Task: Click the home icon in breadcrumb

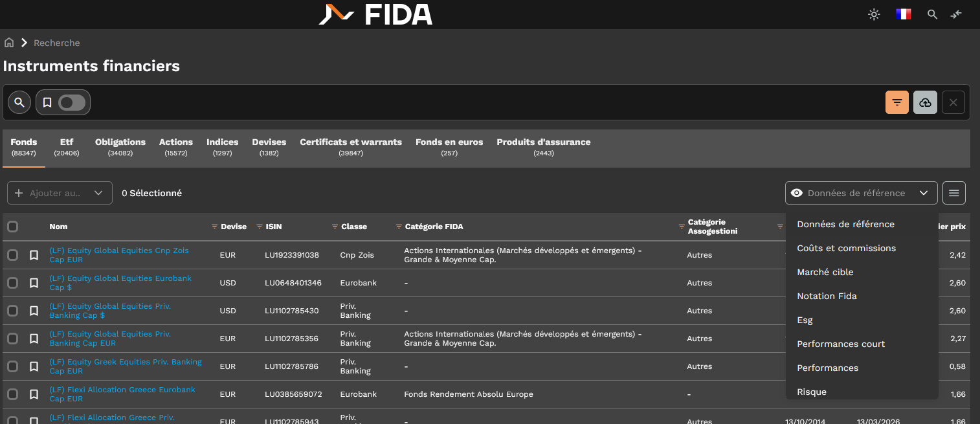Action: click(9, 43)
